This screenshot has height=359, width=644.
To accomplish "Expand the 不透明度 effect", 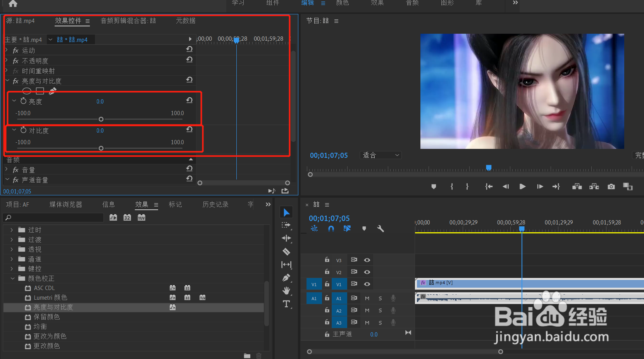I will [7, 60].
